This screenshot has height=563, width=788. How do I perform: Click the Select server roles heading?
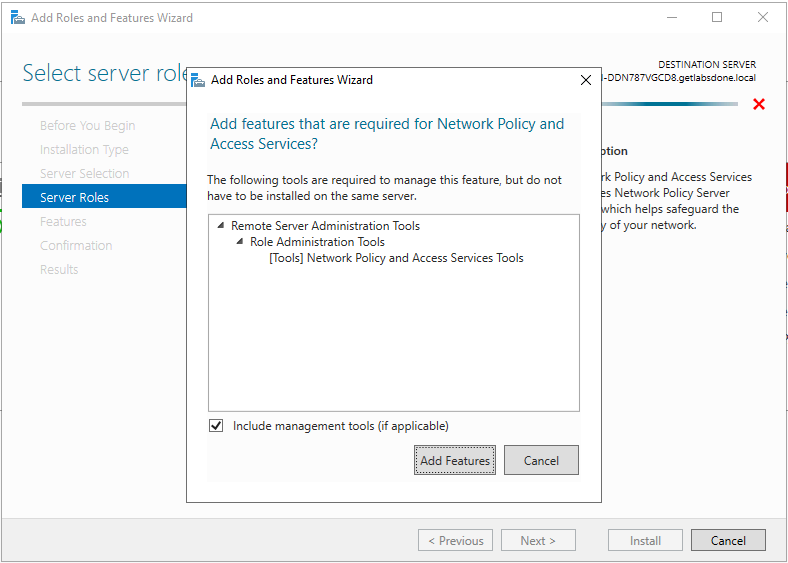[105, 73]
